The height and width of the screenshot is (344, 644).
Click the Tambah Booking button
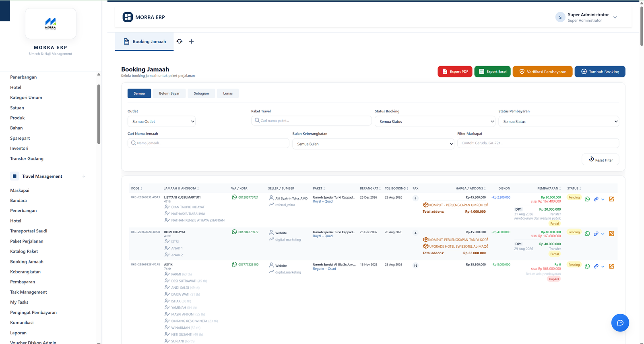click(600, 72)
